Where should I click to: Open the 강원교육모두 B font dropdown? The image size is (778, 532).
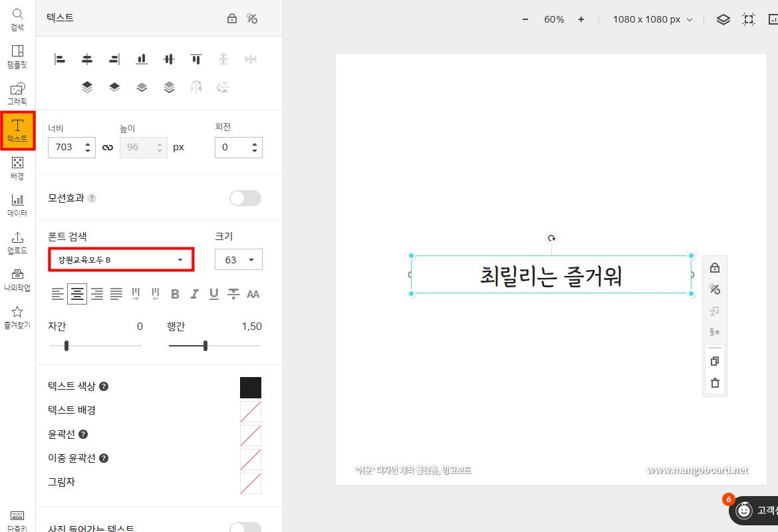(x=121, y=259)
